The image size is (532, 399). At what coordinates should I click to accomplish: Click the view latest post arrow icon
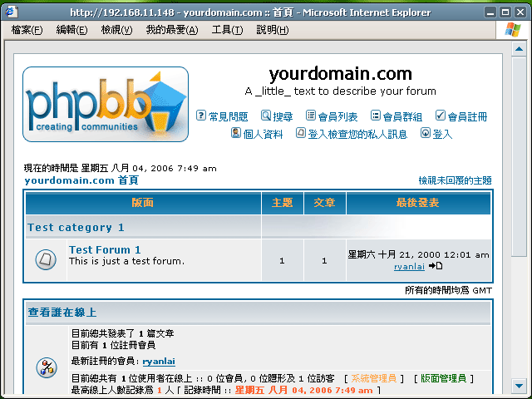click(x=436, y=266)
